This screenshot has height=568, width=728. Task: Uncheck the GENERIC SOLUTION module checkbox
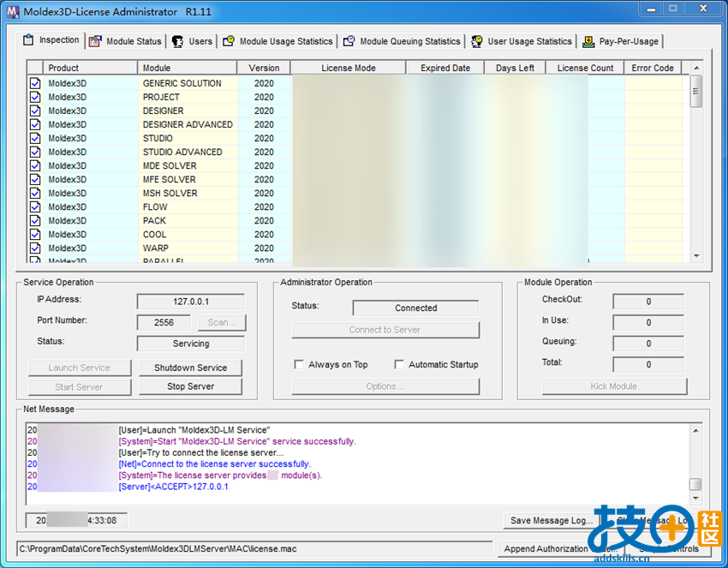point(35,84)
